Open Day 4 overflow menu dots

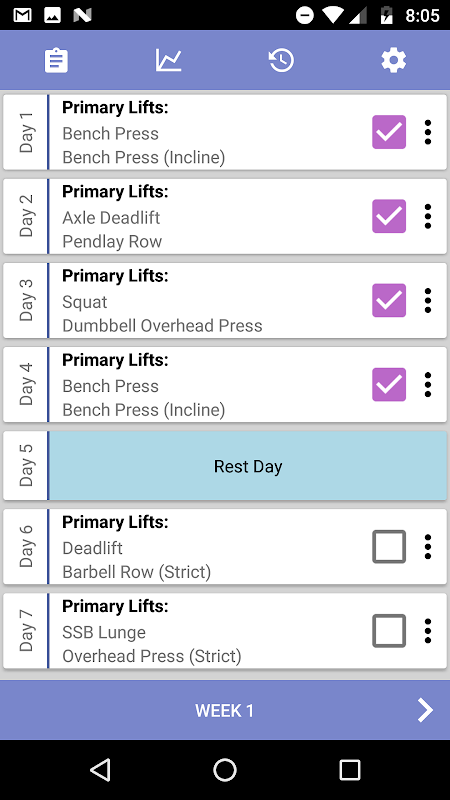[x=428, y=385]
